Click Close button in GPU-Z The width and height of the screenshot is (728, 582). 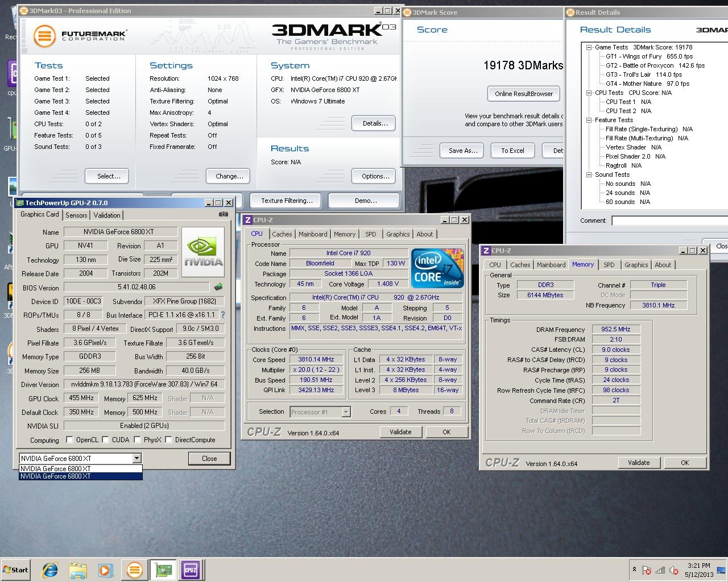(x=209, y=458)
